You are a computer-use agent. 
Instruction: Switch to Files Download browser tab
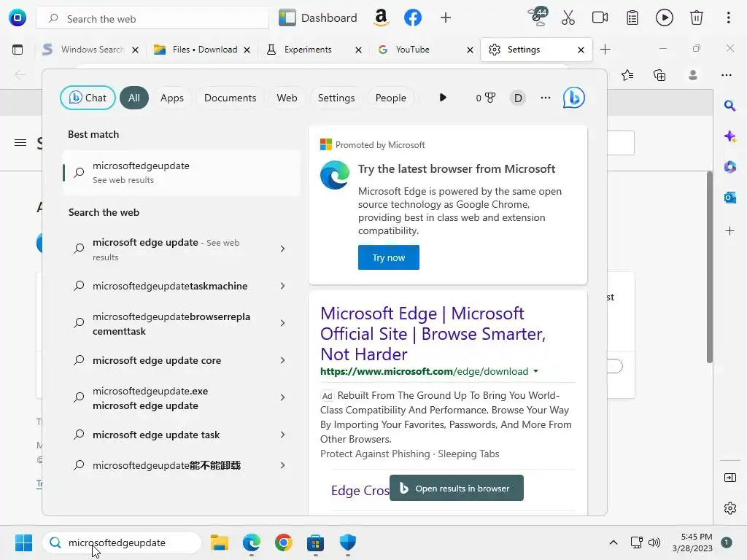(x=205, y=50)
